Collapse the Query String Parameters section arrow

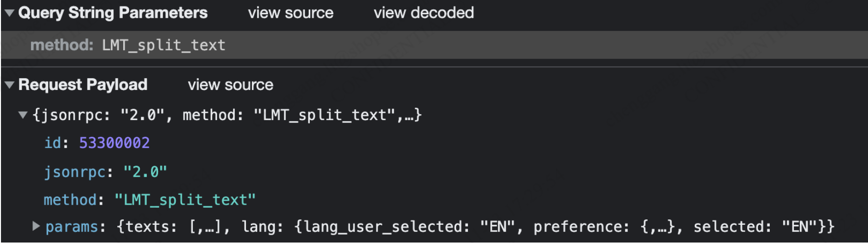click(9, 13)
